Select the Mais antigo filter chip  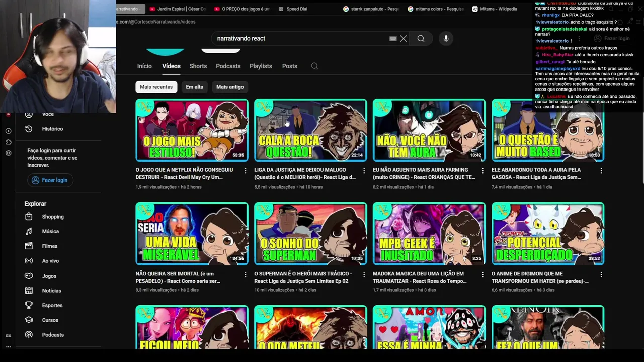(x=230, y=87)
